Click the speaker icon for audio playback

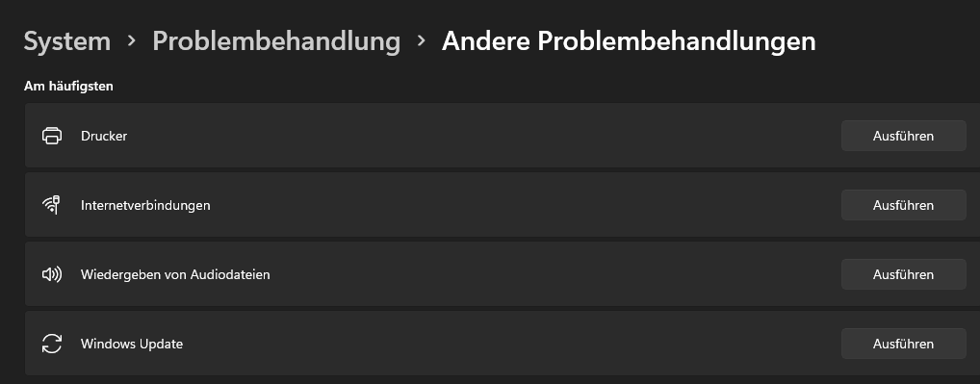pos(52,274)
